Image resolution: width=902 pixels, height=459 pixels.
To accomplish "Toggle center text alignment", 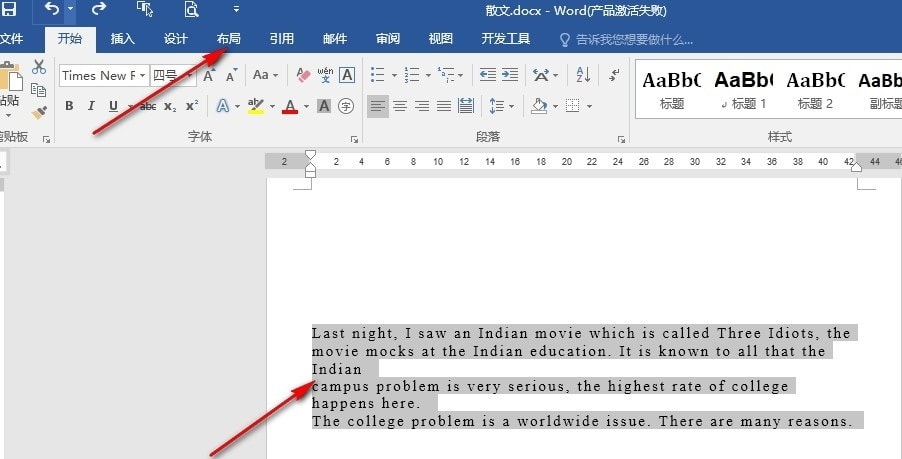I will pyautogui.click(x=400, y=106).
